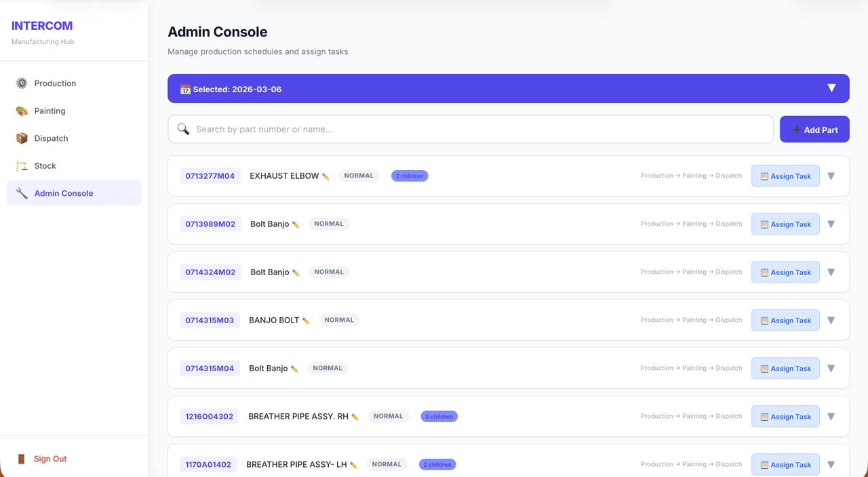Edit pencil icon for part 0713989M02
868x477 pixels.
[296, 224]
